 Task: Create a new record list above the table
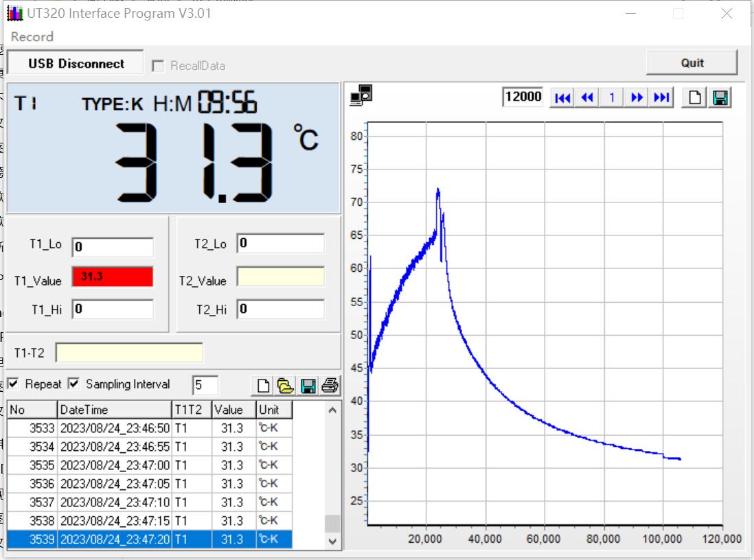click(263, 386)
